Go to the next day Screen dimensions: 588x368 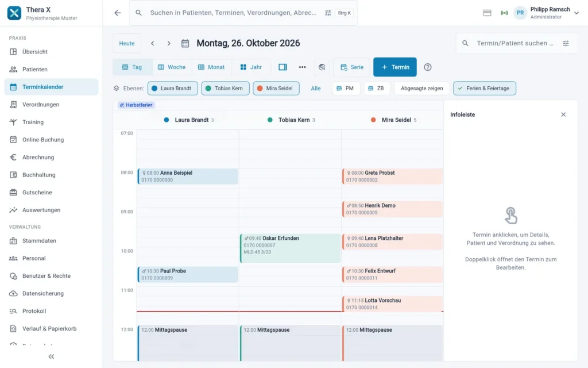(169, 43)
